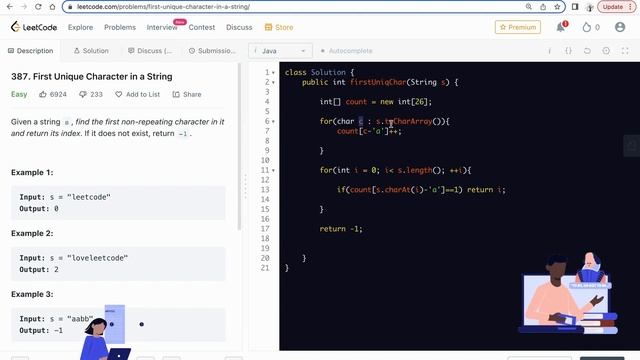Bookmark this page with the star icon
The height and width of the screenshot is (360, 640).
click(557, 7)
